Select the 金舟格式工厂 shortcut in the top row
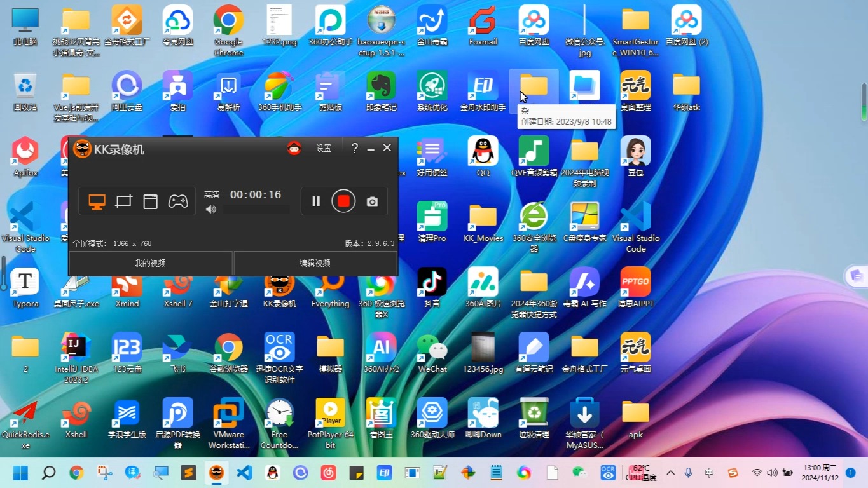The width and height of the screenshot is (868, 488). click(127, 27)
